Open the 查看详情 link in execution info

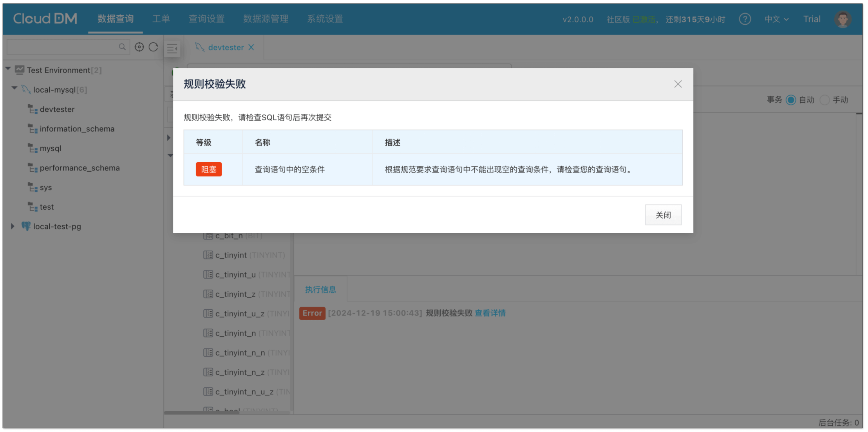pyautogui.click(x=490, y=313)
